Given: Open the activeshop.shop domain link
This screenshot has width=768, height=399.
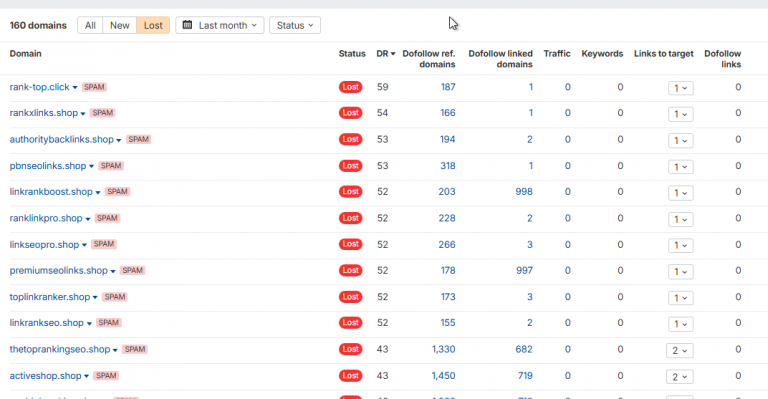Looking at the screenshot, I should click(46, 376).
